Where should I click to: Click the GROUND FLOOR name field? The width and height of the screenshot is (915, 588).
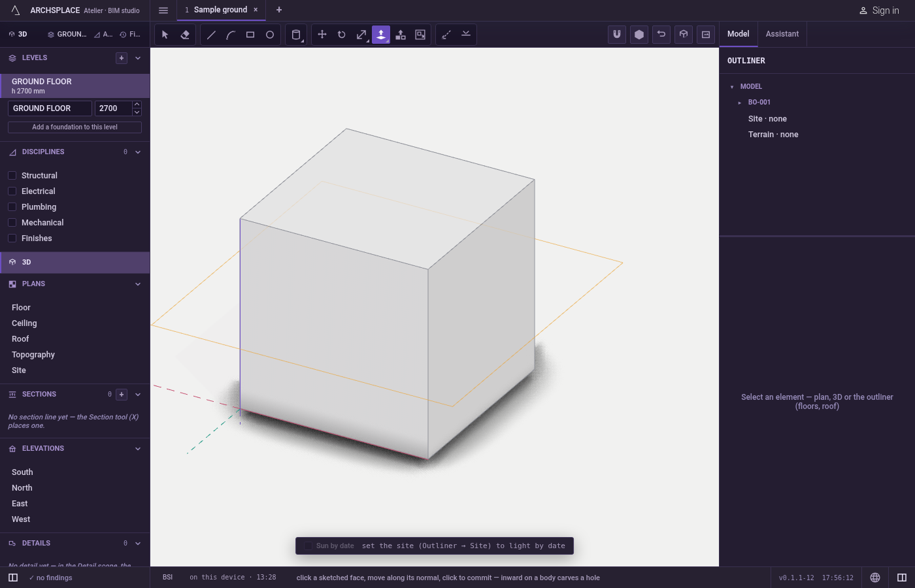click(x=50, y=108)
